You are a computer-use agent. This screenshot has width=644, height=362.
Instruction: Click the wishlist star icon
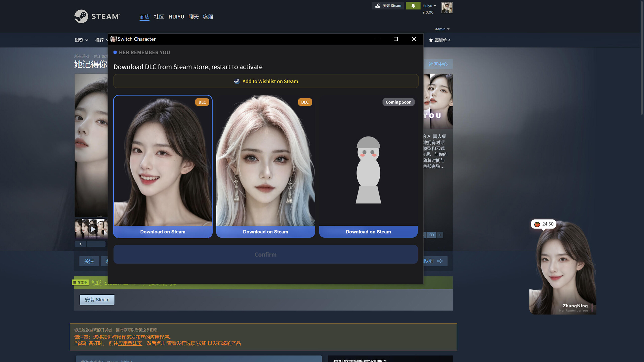coord(431,40)
